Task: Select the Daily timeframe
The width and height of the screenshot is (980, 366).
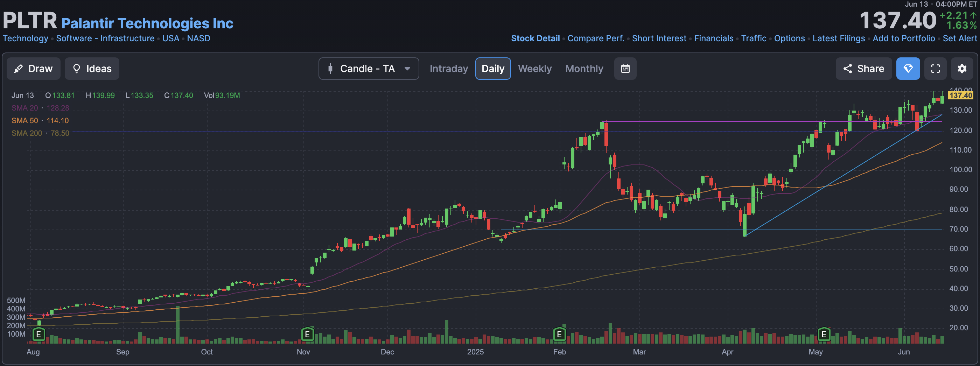Action: pyautogui.click(x=493, y=69)
